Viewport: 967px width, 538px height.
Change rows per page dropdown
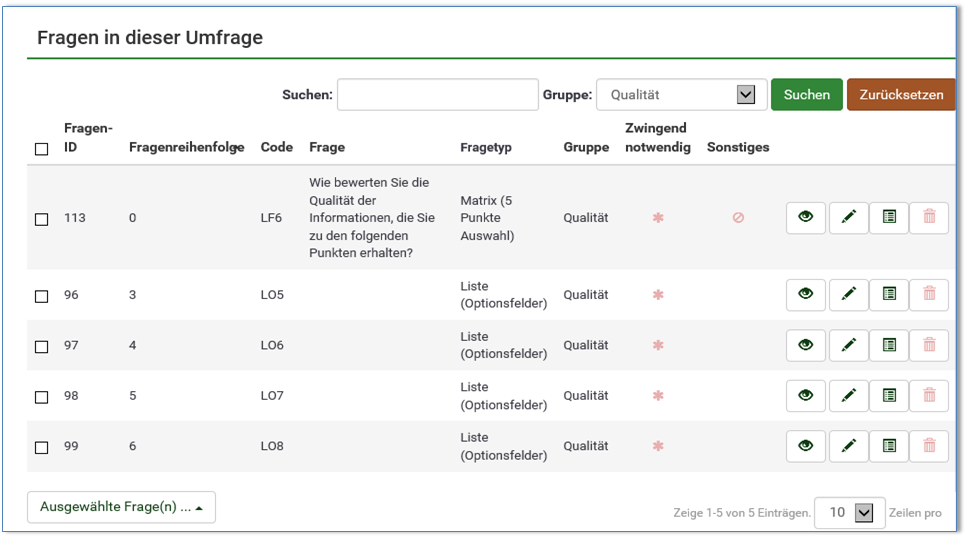(x=848, y=513)
